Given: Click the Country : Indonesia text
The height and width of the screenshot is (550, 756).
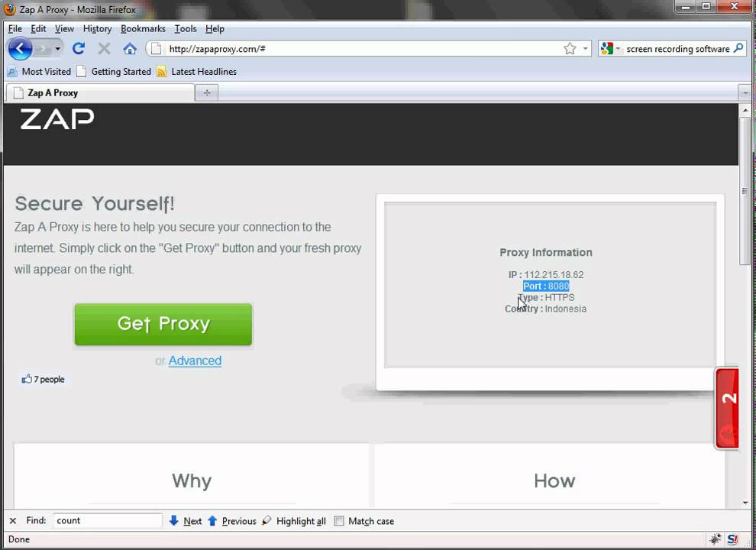Looking at the screenshot, I should (x=545, y=309).
